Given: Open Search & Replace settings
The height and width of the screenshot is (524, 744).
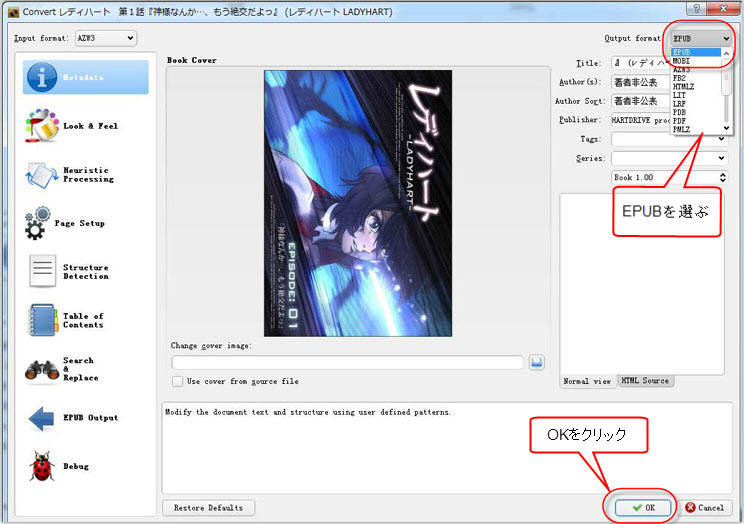Looking at the screenshot, I should coord(63,369).
